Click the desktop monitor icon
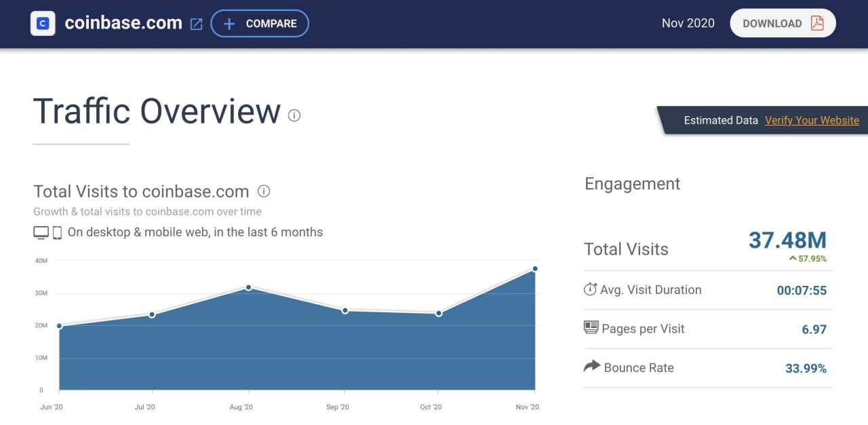This screenshot has height=425, width=868. 41,233
